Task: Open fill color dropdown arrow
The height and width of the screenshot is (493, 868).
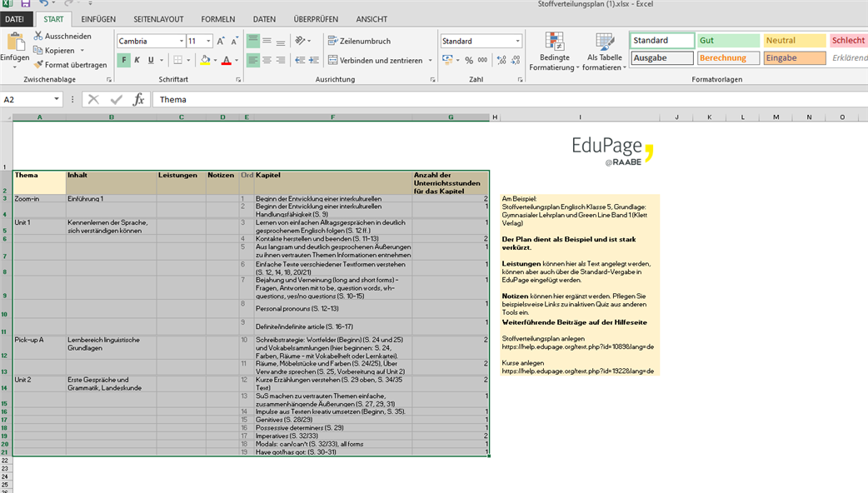Action: tap(216, 60)
